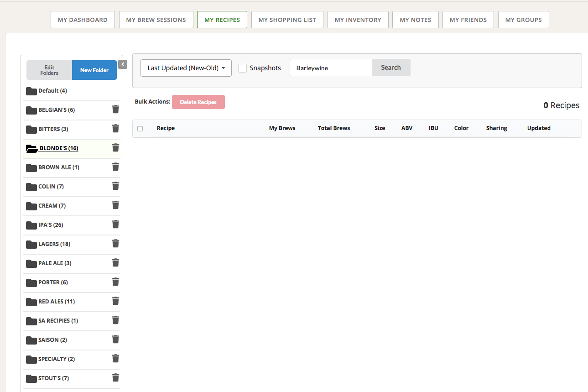Enable the Snapshots checkbox
This screenshot has width=588, height=392.
pyautogui.click(x=243, y=68)
